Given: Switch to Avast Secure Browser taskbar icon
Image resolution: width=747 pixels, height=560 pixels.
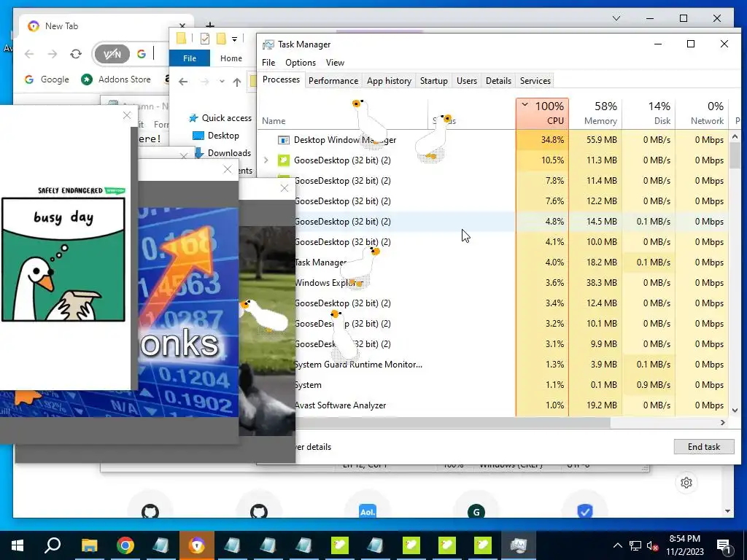Looking at the screenshot, I should pos(197,545).
